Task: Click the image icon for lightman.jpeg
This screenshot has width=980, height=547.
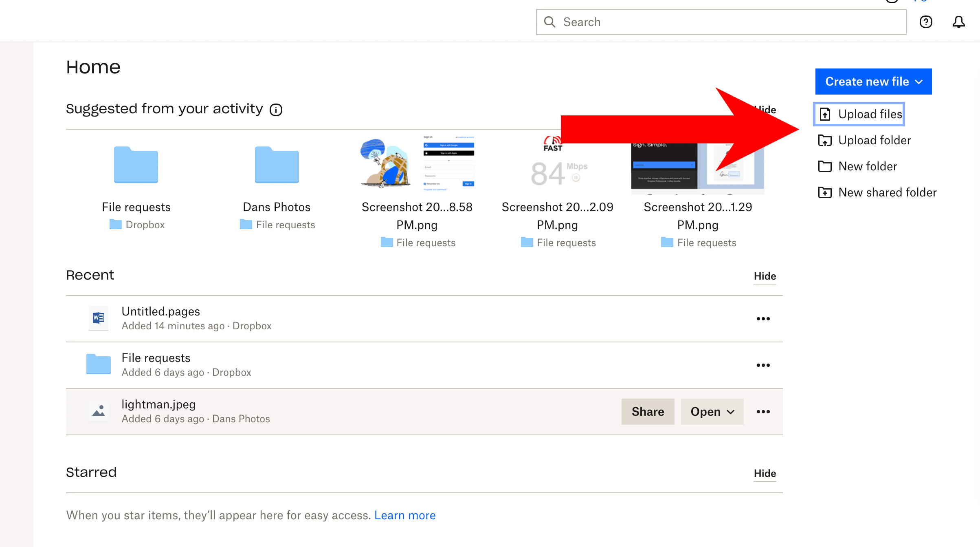Action: 99,411
